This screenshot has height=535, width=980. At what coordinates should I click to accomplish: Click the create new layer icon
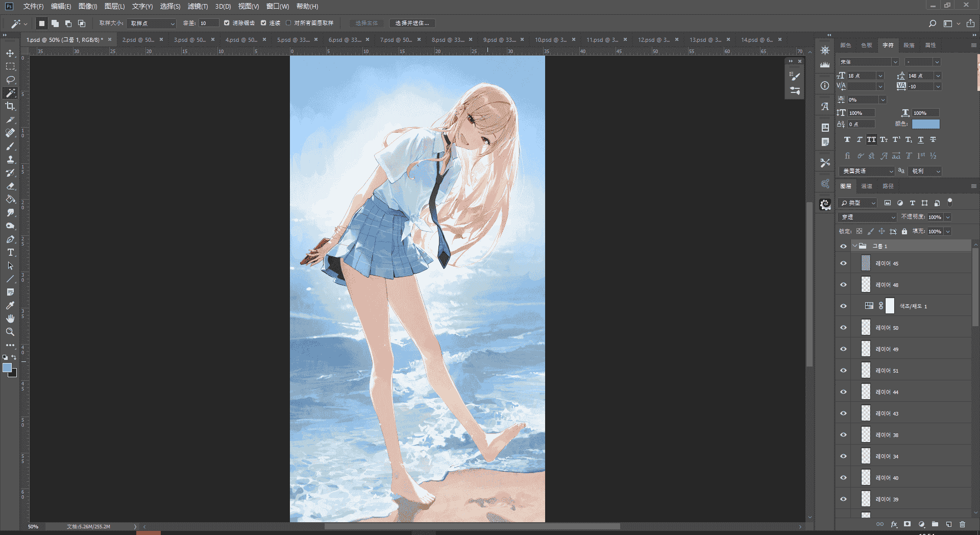coord(948,524)
